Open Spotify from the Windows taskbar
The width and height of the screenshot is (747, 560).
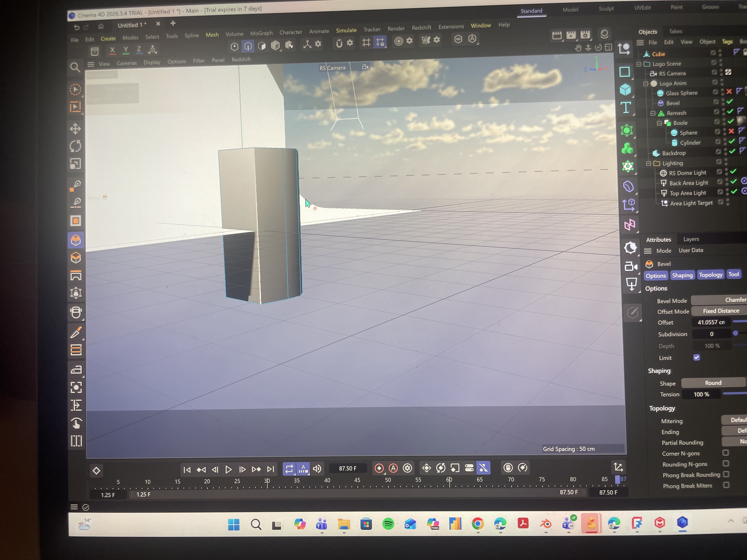(x=388, y=524)
